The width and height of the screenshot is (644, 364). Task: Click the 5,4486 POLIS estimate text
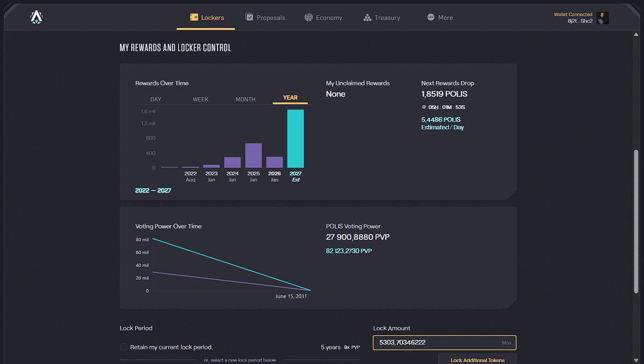(441, 120)
